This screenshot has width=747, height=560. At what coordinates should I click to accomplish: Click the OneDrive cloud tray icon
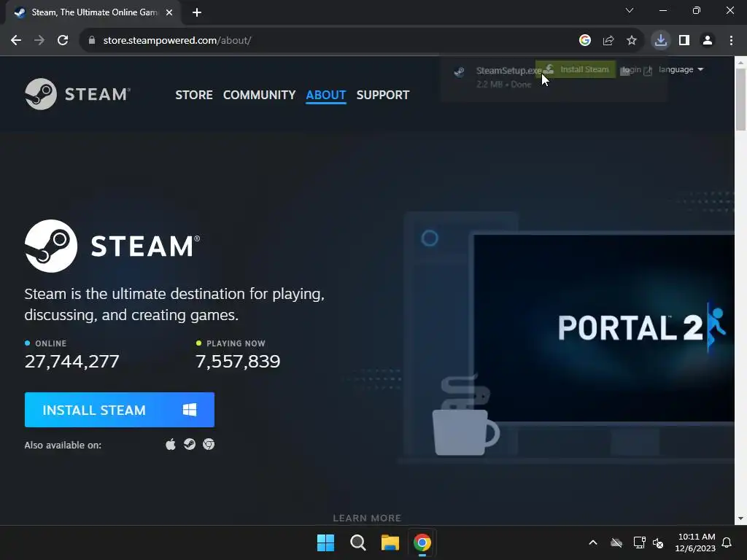[x=616, y=542]
